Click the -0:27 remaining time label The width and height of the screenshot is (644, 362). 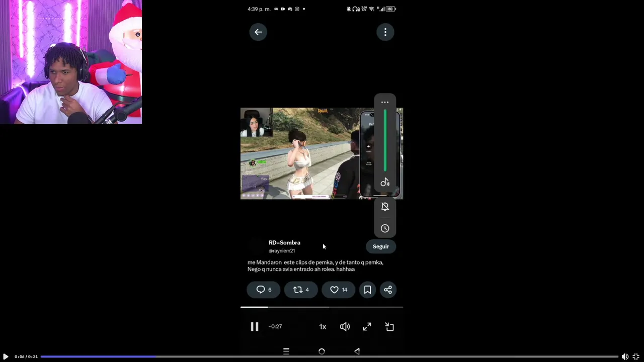275,326
